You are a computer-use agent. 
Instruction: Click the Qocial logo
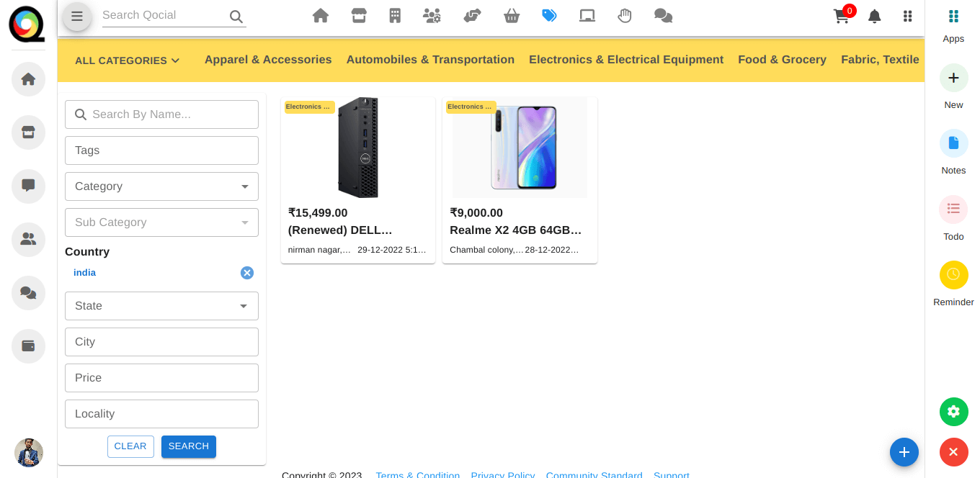pos(27,24)
